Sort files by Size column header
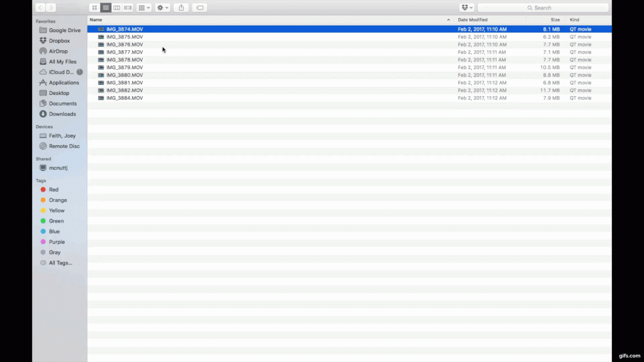This screenshot has width=644, height=362. (x=555, y=20)
